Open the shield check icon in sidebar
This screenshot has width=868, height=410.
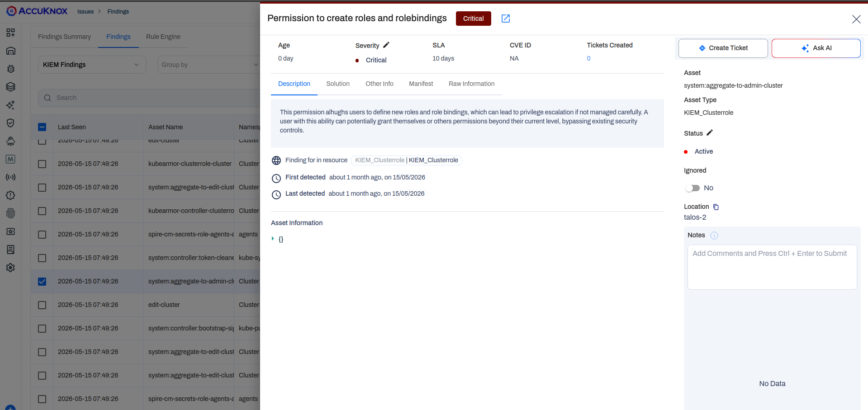click(x=10, y=123)
